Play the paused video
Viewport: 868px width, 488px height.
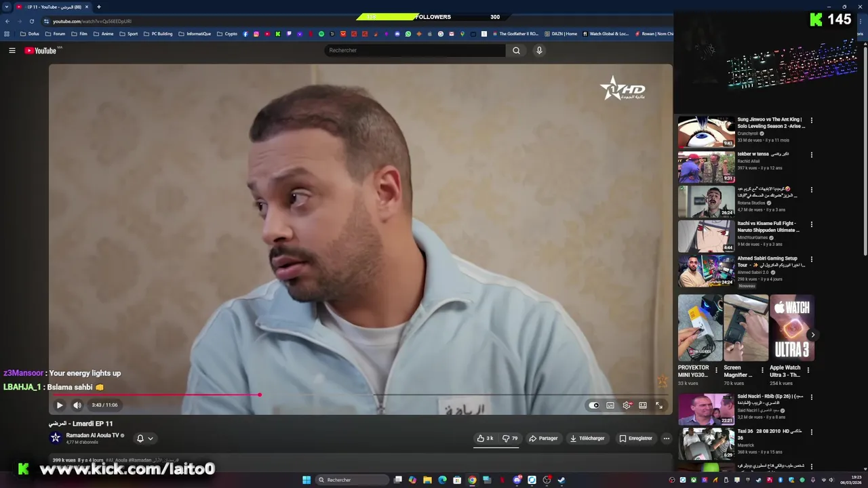[x=60, y=405]
